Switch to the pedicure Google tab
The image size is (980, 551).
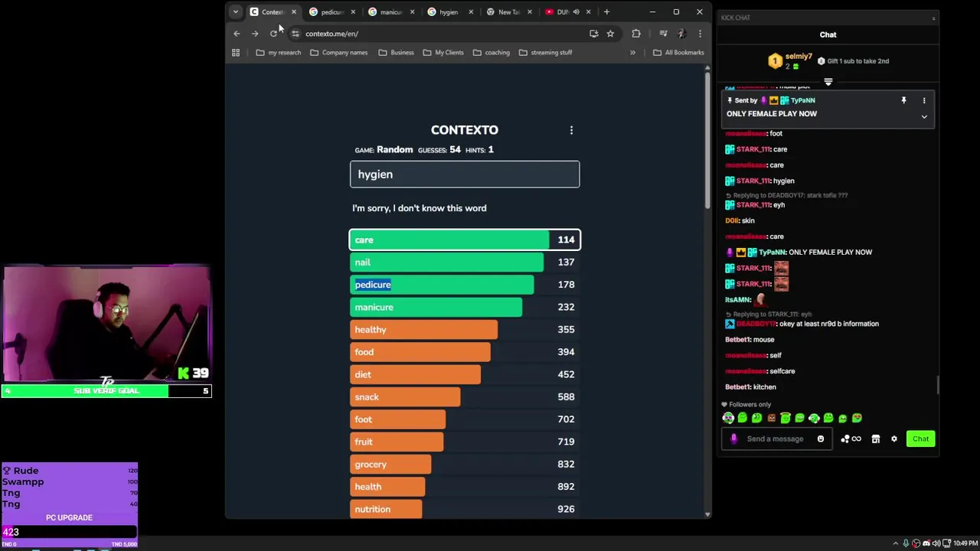[x=332, y=11]
